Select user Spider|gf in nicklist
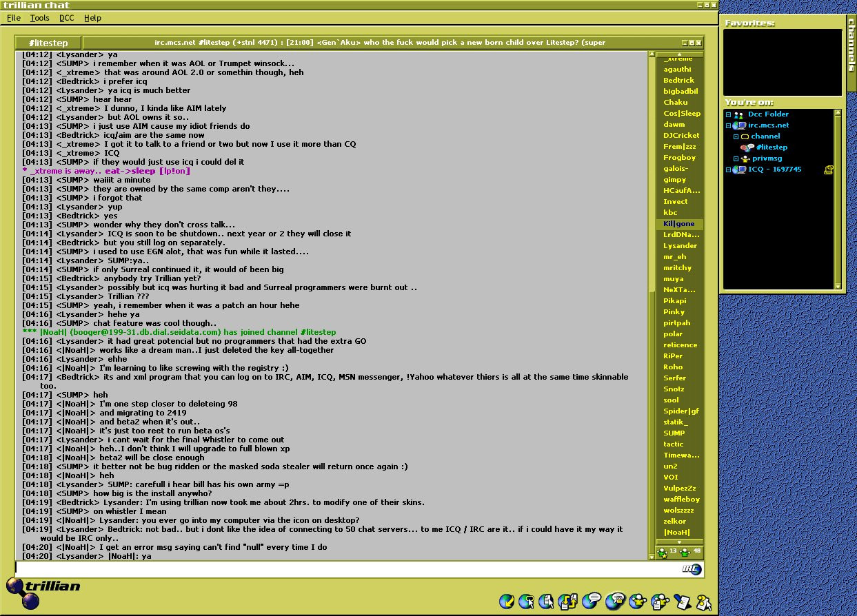This screenshot has height=616, width=857. pos(681,411)
